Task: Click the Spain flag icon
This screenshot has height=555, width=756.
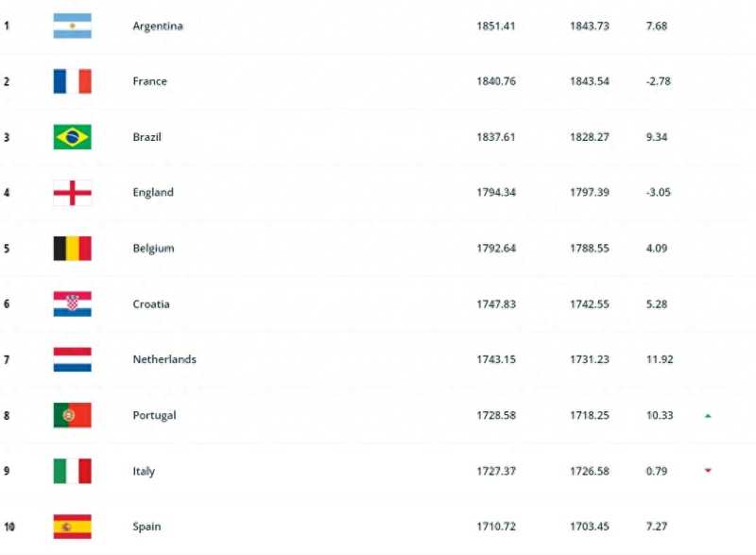Action: tap(72, 527)
